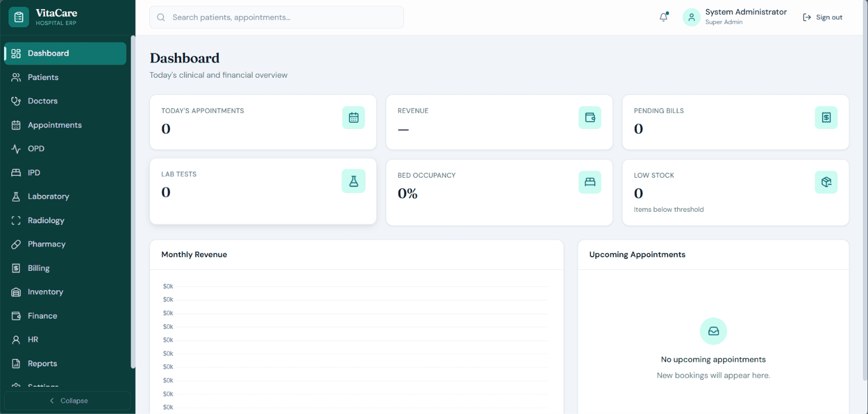The image size is (868, 414).
Task: Click the System Administrator avatar icon
Action: (691, 17)
